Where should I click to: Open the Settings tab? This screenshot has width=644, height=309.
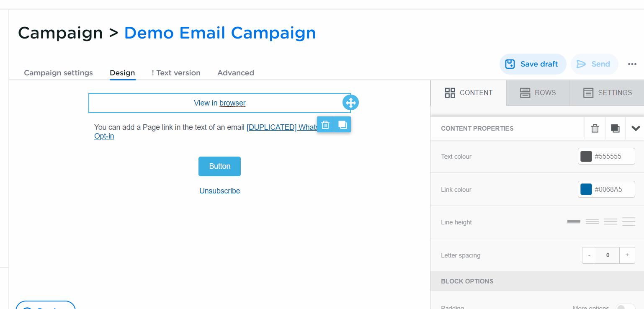coord(607,93)
